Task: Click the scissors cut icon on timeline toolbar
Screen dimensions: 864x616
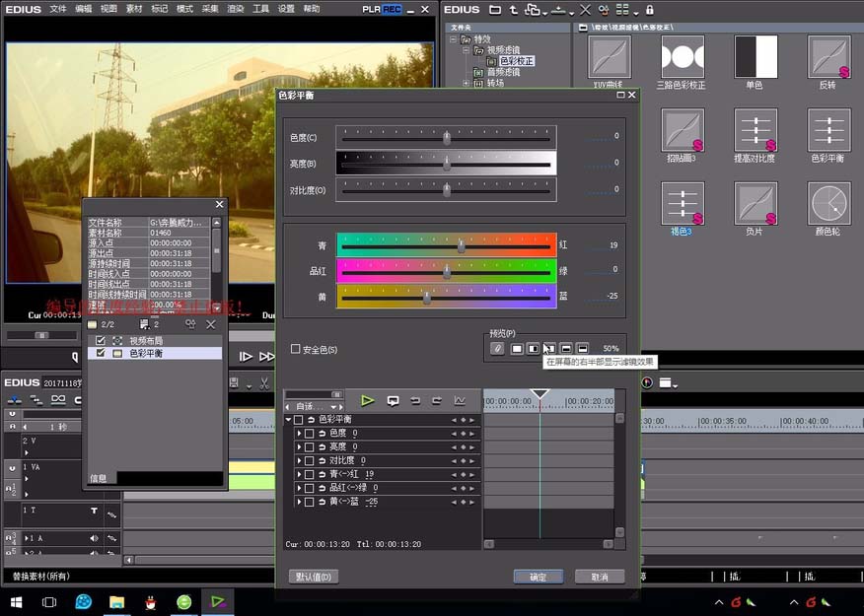Action: (264, 383)
